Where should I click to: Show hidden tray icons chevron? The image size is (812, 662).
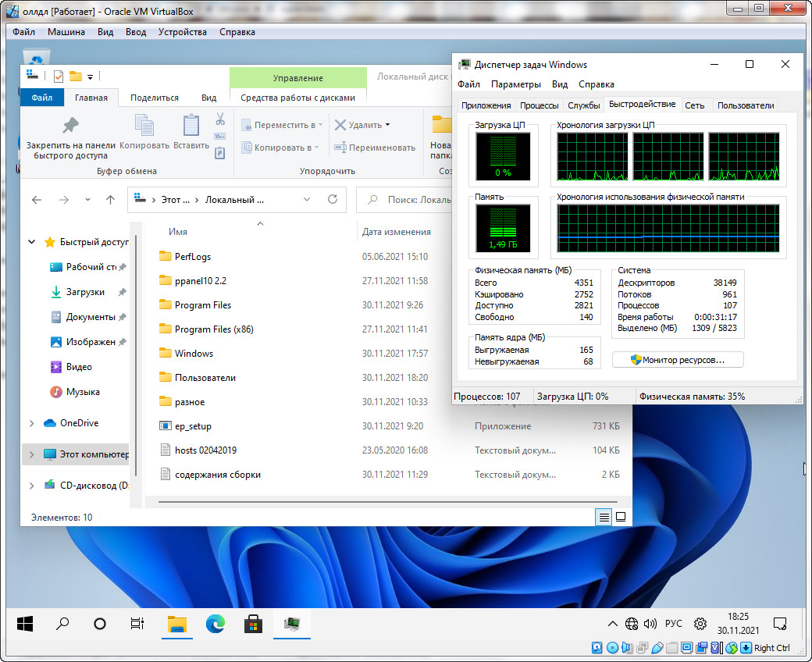[x=613, y=624]
